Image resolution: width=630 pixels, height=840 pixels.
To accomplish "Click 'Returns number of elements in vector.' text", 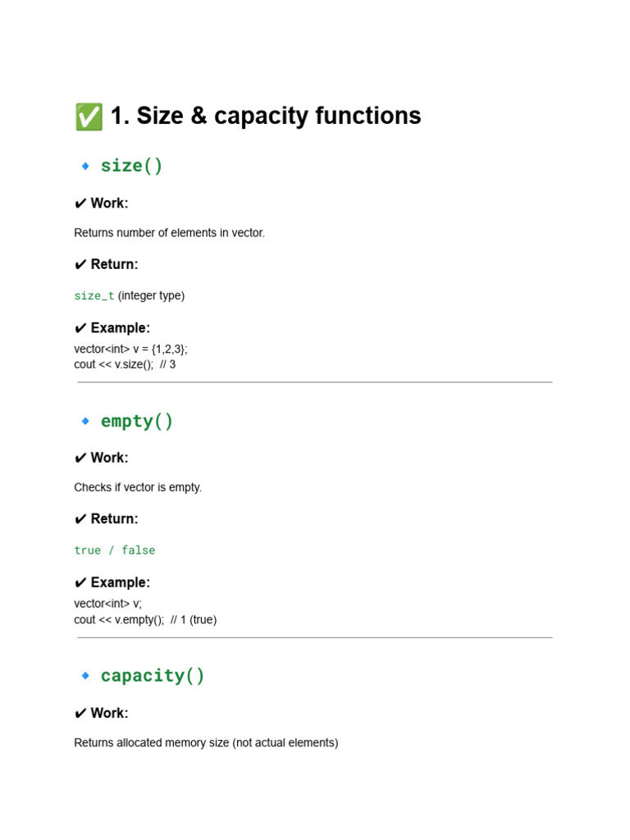I will coord(169,233).
